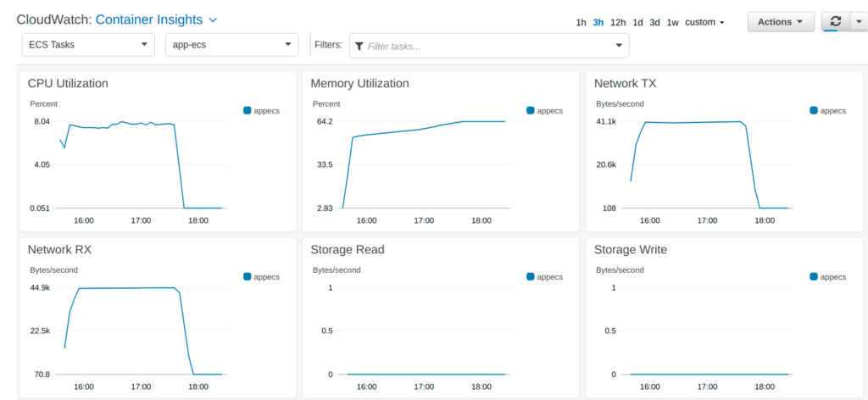The height and width of the screenshot is (400, 868).
Task: Open the custom time range dropdown
Action: pyautogui.click(x=704, y=23)
